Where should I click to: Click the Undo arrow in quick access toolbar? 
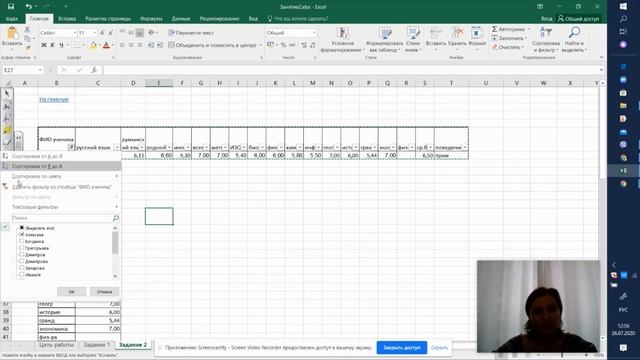[28, 7]
